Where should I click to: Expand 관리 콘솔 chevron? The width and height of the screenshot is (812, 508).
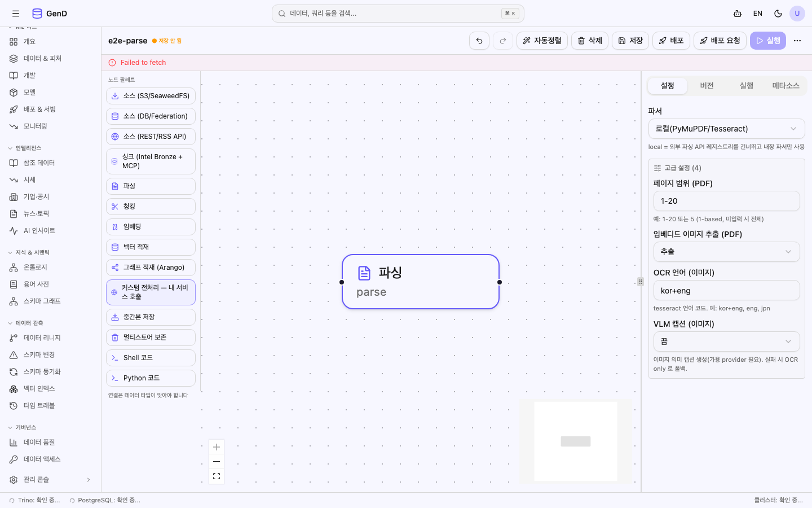[x=89, y=480]
